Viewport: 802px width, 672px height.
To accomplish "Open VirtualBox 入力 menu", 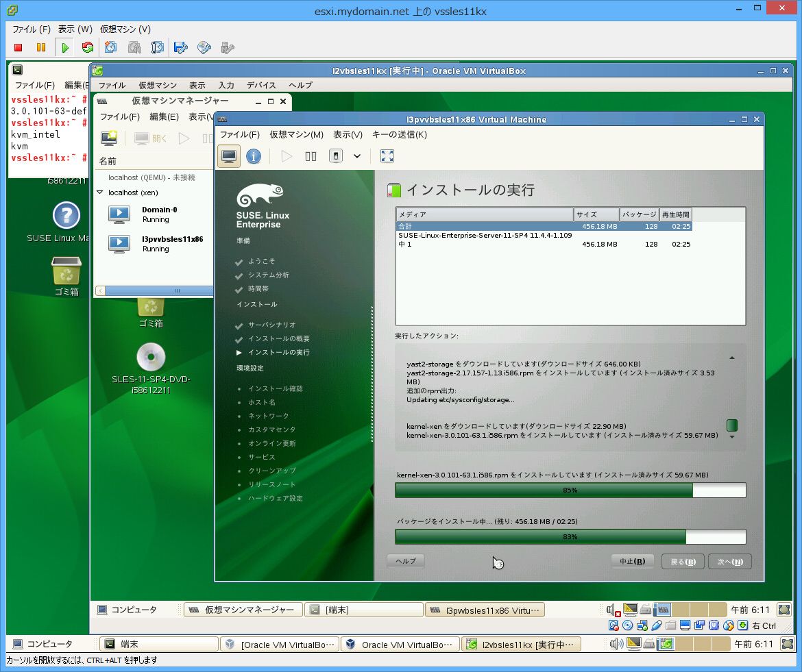I will click(226, 86).
